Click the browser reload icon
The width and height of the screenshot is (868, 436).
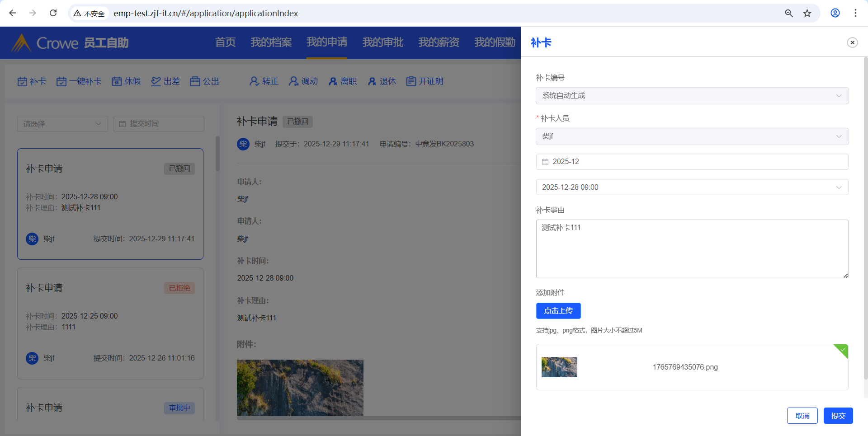[53, 13]
